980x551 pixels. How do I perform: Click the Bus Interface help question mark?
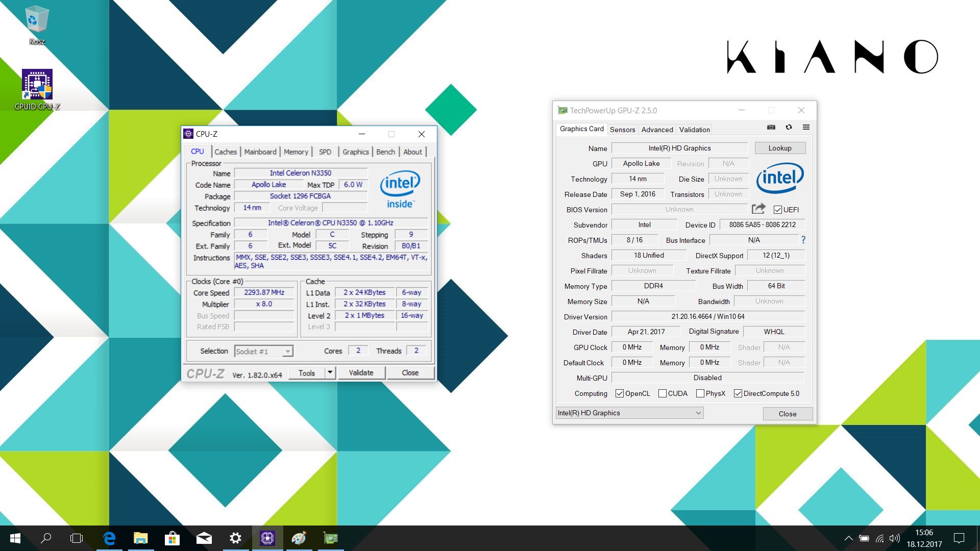(803, 240)
